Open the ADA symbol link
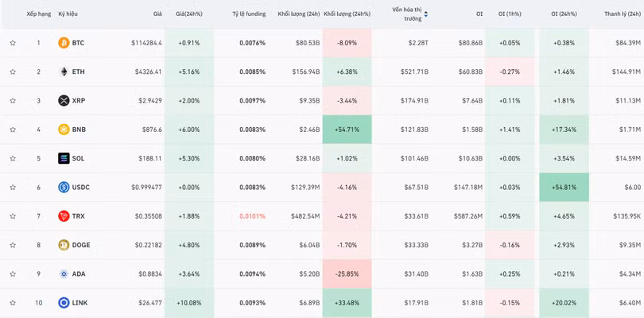Image resolution: width=644 pixels, height=318 pixels. 78,274
